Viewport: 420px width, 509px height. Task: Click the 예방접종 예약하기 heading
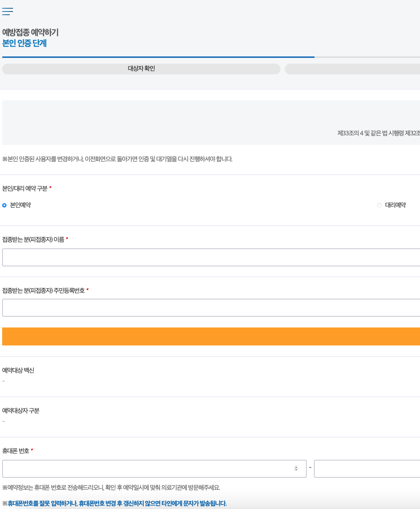[30, 32]
